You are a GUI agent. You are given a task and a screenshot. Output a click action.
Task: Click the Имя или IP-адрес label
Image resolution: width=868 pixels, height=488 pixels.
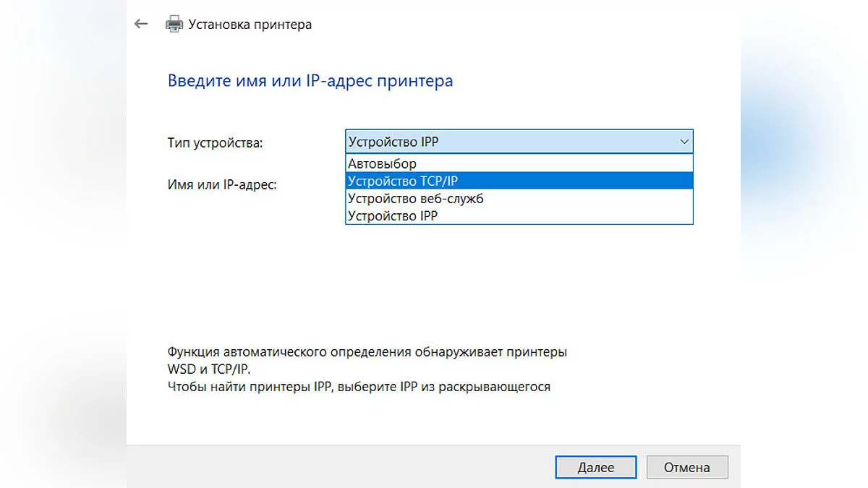coord(222,184)
